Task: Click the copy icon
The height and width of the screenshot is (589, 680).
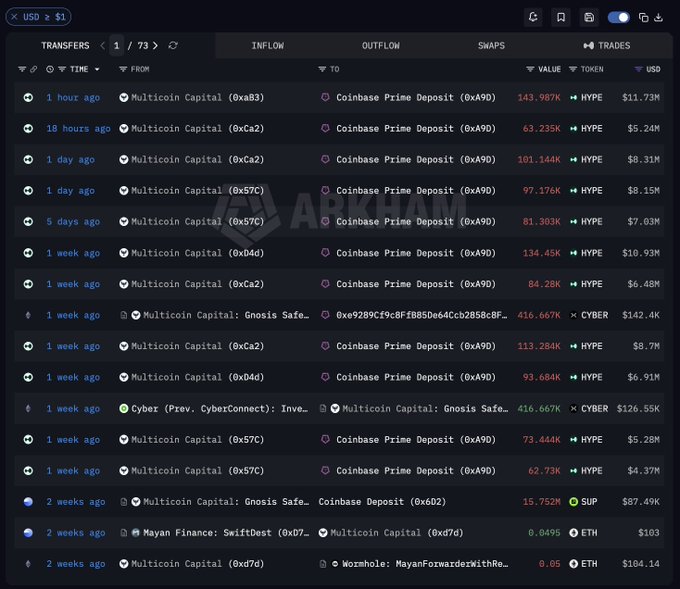Action: [x=644, y=17]
